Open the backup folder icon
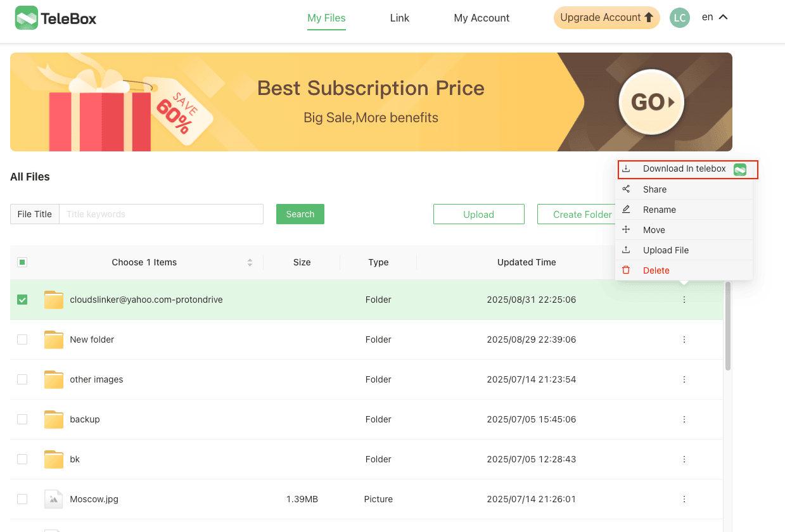785x532 pixels. point(54,419)
